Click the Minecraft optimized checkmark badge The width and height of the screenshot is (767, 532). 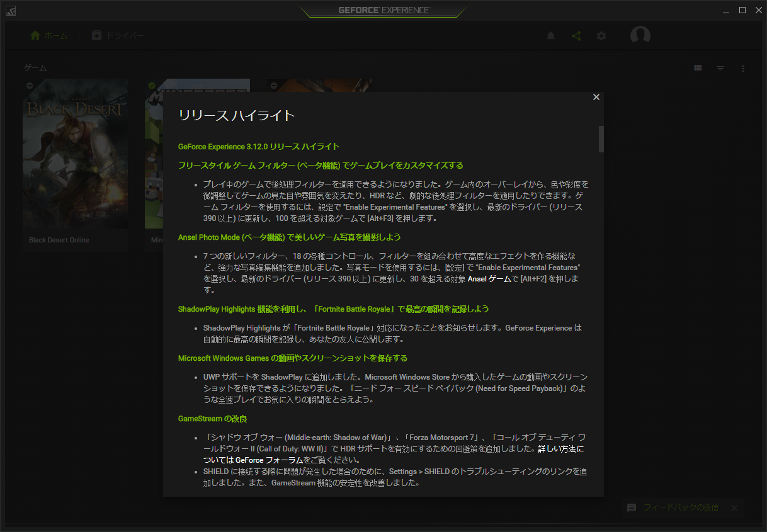[152, 86]
